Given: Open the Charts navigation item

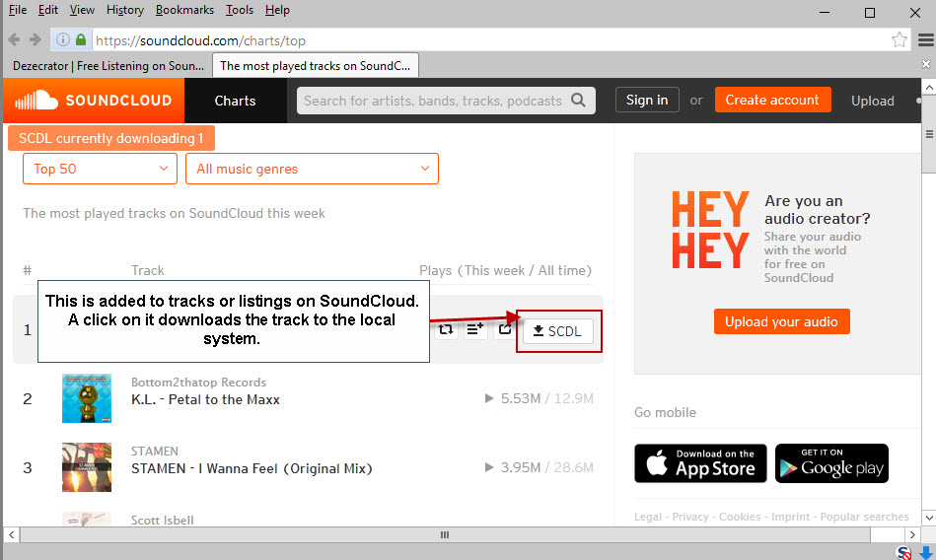Looking at the screenshot, I should coord(235,101).
